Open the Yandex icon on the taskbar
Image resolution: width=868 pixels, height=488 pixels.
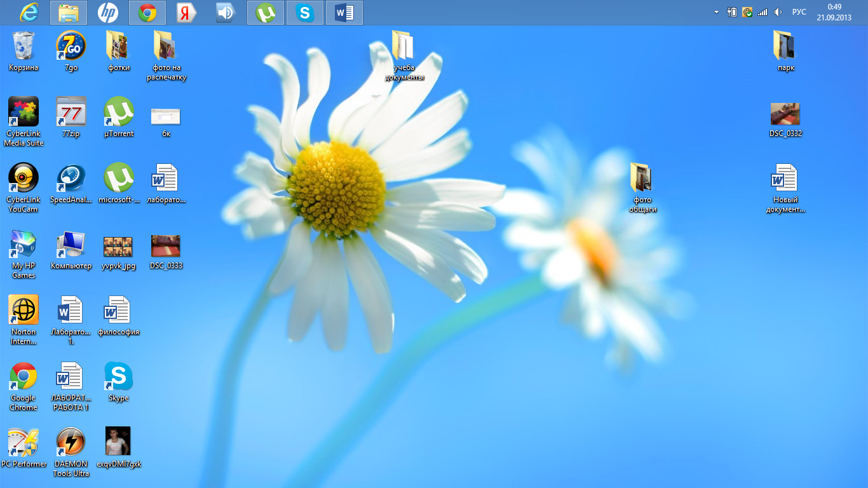[x=187, y=12]
